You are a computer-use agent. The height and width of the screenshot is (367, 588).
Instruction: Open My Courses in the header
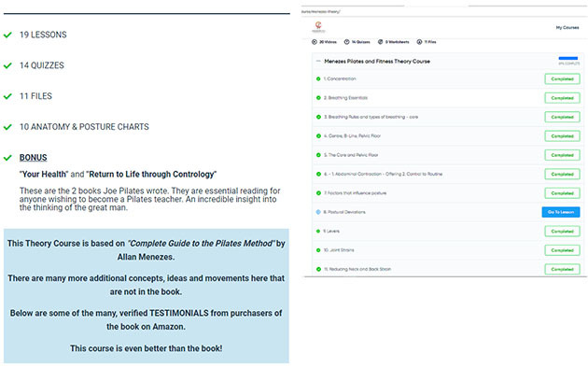coord(567,27)
